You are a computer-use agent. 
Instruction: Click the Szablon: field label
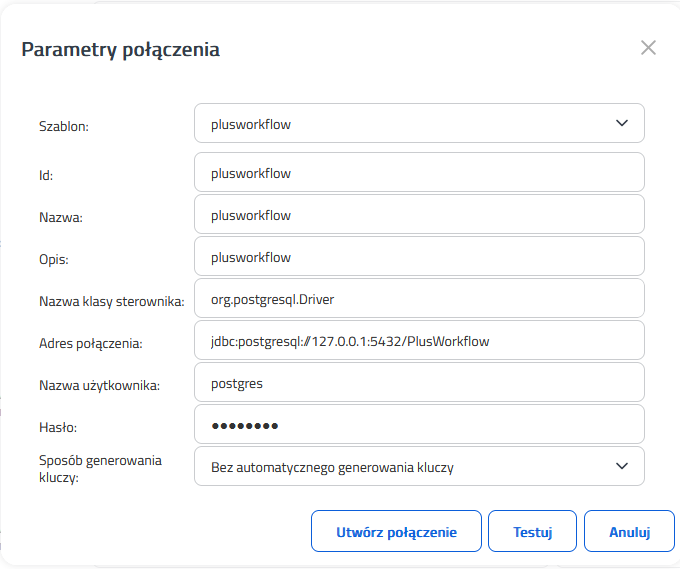click(64, 126)
